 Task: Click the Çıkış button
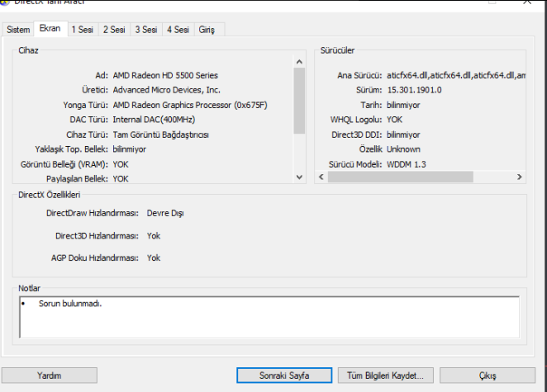pos(488,375)
